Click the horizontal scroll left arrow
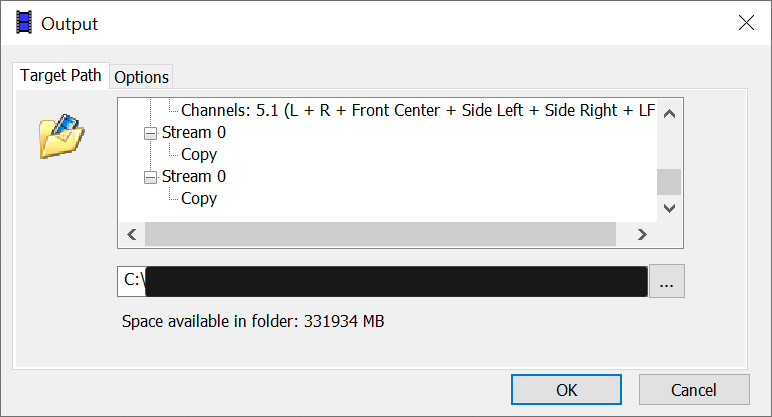 tap(131, 234)
